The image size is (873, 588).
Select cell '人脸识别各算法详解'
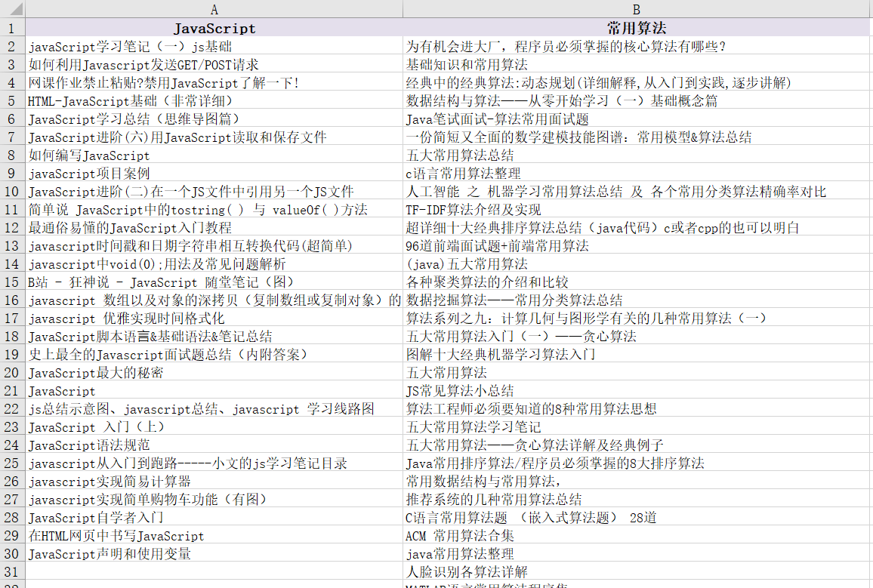click(x=637, y=572)
